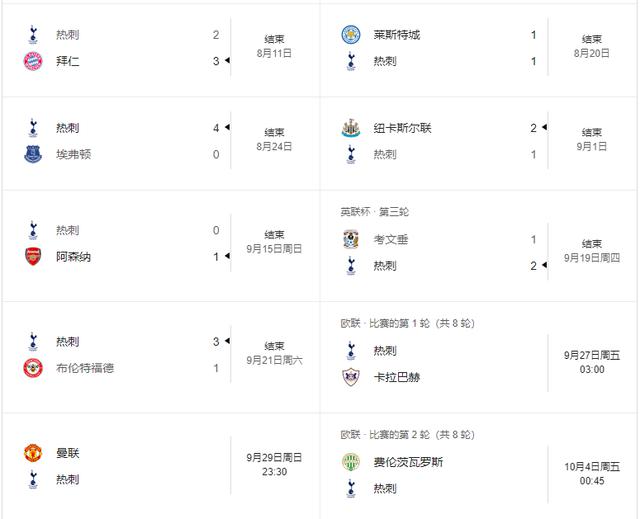Open the 莱斯特城 team link
The width and height of the screenshot is (640, 519).
click(396, 35)
